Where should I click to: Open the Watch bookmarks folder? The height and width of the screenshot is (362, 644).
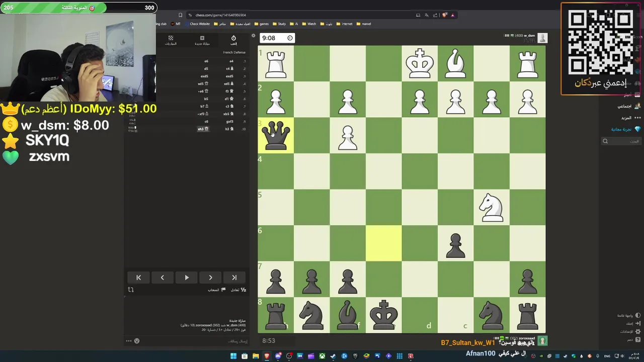[x=309, y=24]
